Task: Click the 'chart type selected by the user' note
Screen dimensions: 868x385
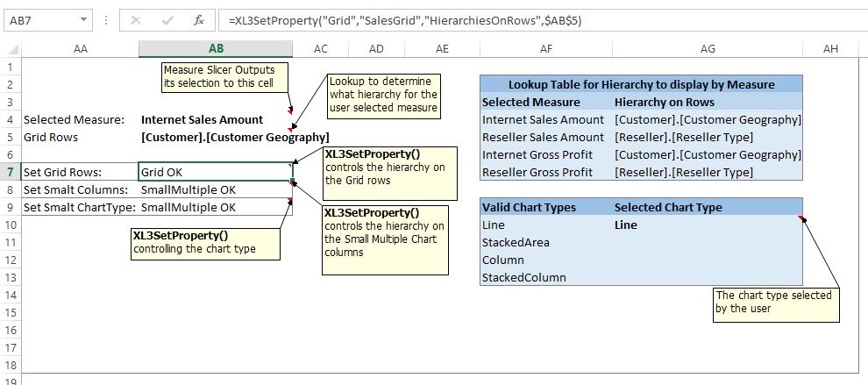Action: click(x=775, y=303)
